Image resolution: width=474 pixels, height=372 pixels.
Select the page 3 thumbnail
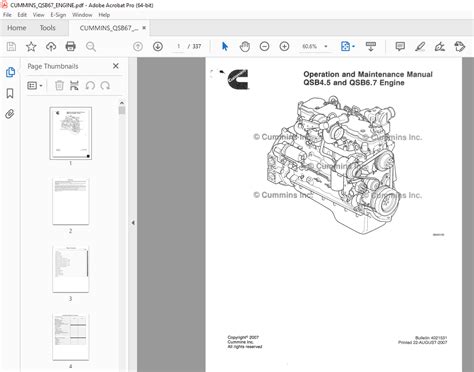point(71,269)
